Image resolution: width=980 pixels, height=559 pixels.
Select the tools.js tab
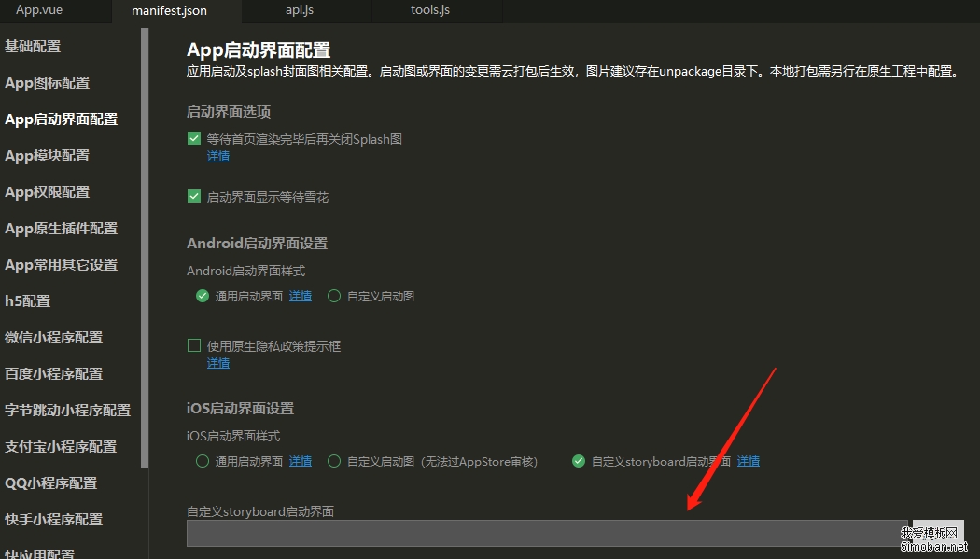pos(430,10)
